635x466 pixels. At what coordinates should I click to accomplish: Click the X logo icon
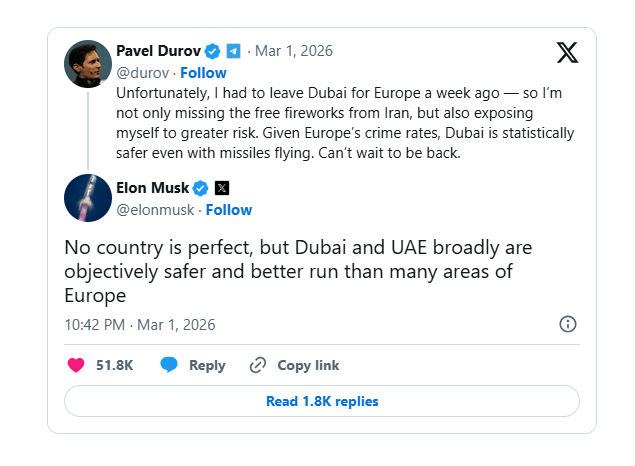coord(567,53)
